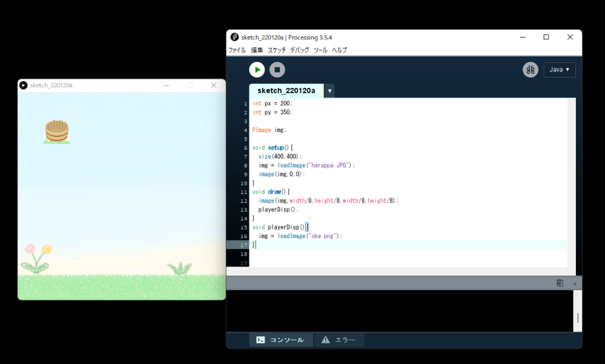Expand the tab arrow next to sketch_220120a
Image resolution: width=605 pixels, height=364 pixels.
(329, 91)
